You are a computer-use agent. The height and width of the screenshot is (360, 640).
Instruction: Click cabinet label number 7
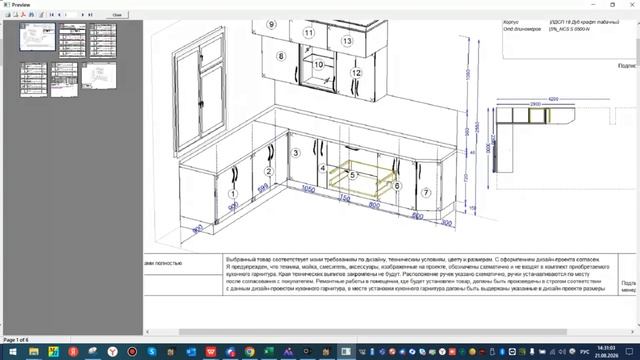[426, 193]
